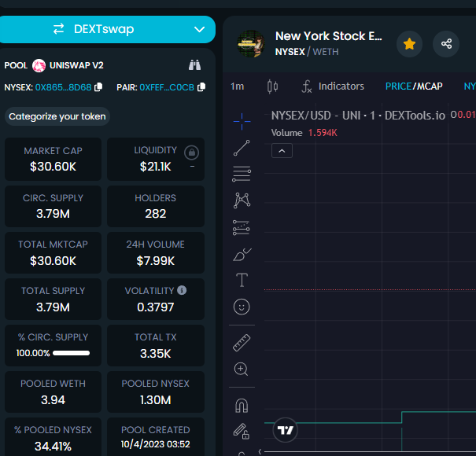This screenshot has height=456, width=476.
Task: Collapse the drawing toolbar arrow
Action: 260,452
